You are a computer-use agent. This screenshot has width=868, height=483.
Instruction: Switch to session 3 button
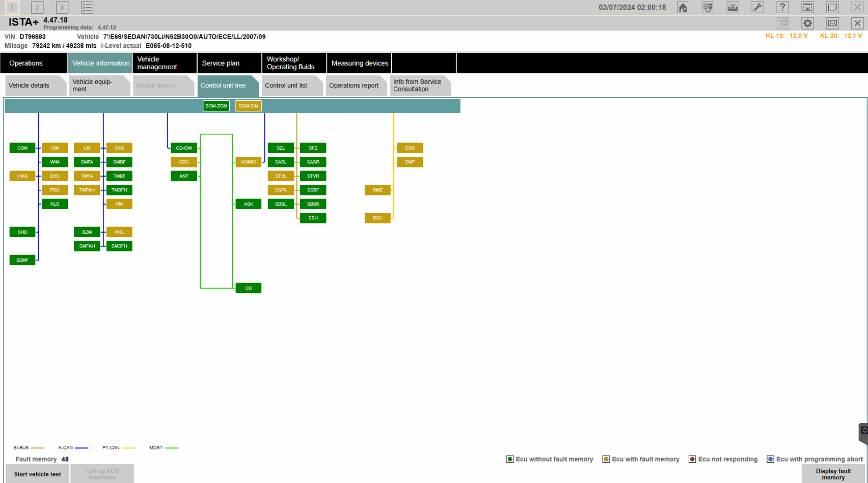tap(62, 7)
